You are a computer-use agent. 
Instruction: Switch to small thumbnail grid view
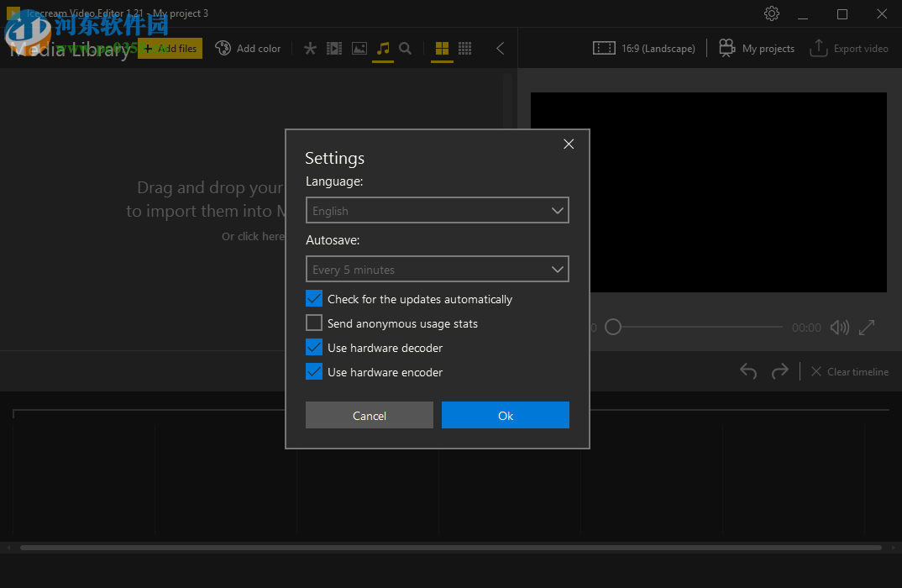(x=464, y=49)
